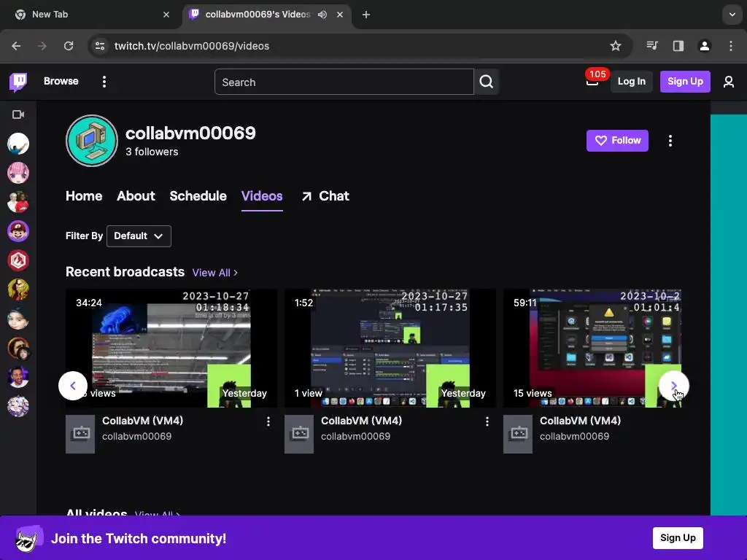Open the Schedule channel tab
The height and width of the screenshot is (560, 747).
point(198,196)
